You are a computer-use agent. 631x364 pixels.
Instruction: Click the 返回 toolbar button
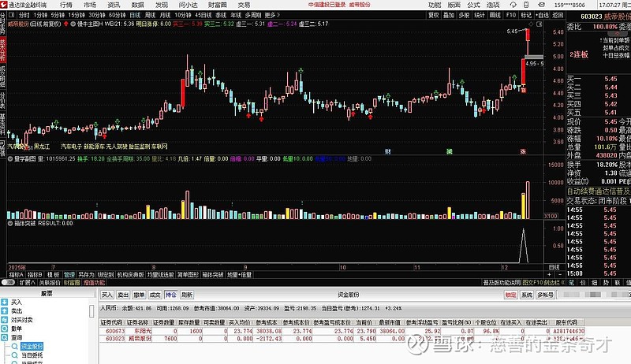pyautogui.click(x=558, y=15)
